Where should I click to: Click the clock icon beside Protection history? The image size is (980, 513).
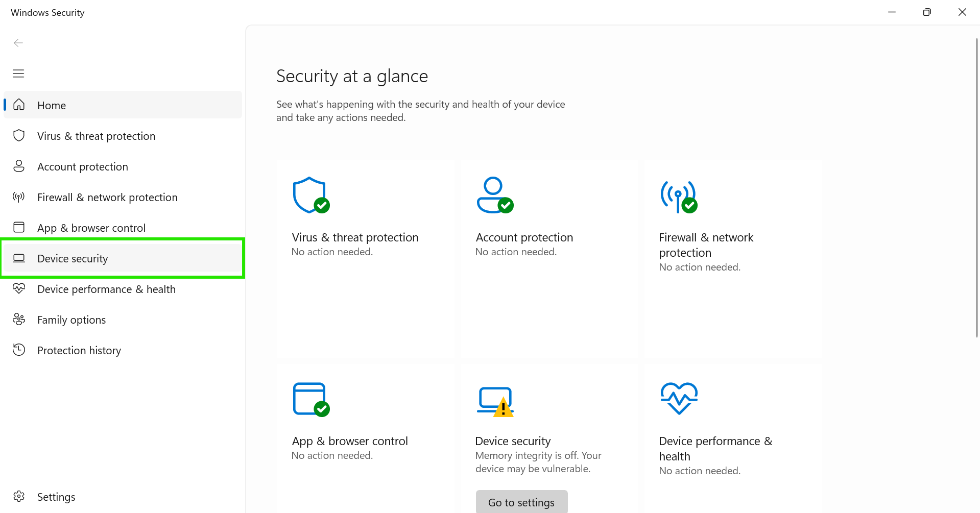point(19,350)
